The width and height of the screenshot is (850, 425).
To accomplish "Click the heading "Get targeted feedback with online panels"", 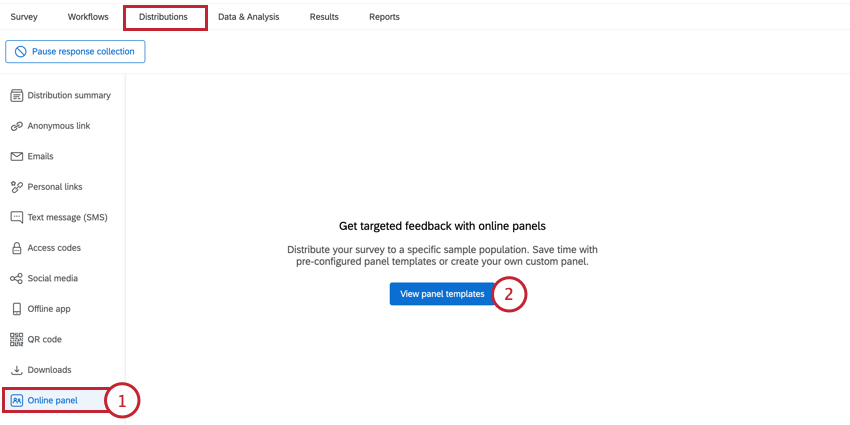I will [442, 226].
